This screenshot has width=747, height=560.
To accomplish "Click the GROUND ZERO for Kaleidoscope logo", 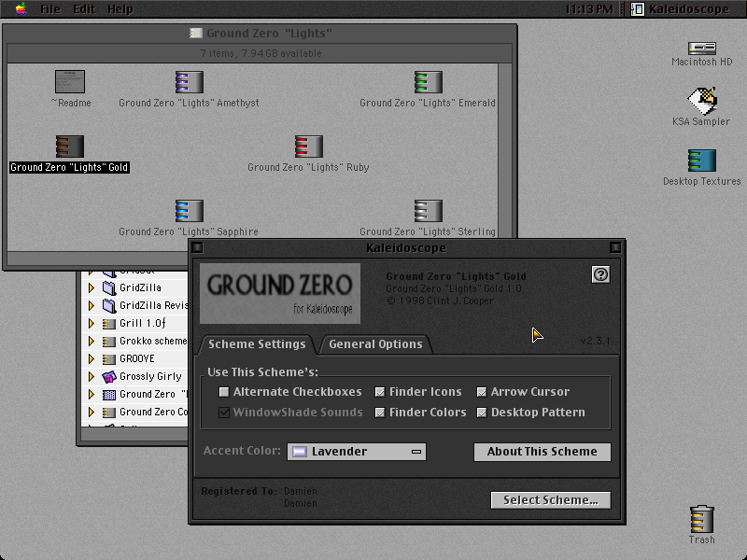I will pos(279,293).
